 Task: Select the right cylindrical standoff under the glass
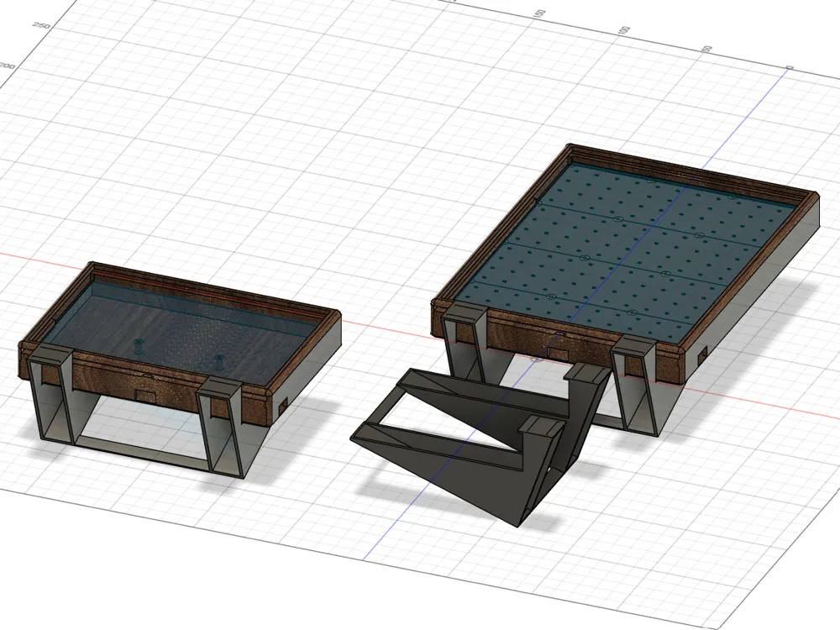pyautogui.click(x=219, y=363)
